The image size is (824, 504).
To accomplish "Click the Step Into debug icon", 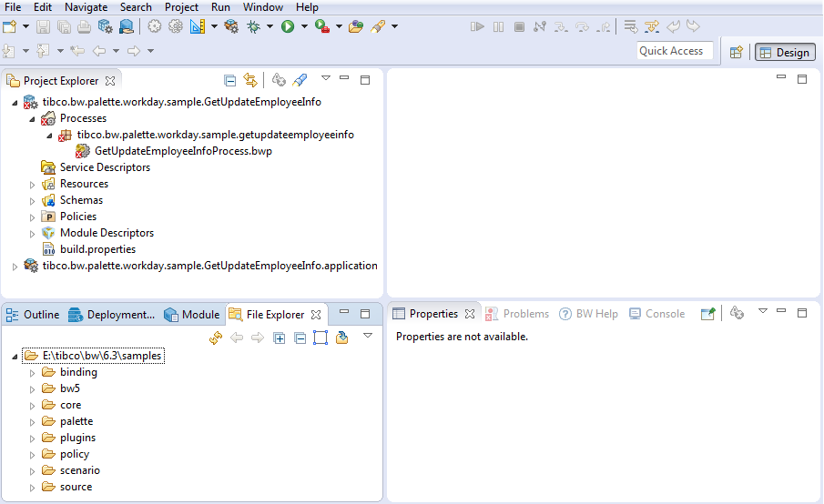I will pyautogui.click(x=561, y=26).
